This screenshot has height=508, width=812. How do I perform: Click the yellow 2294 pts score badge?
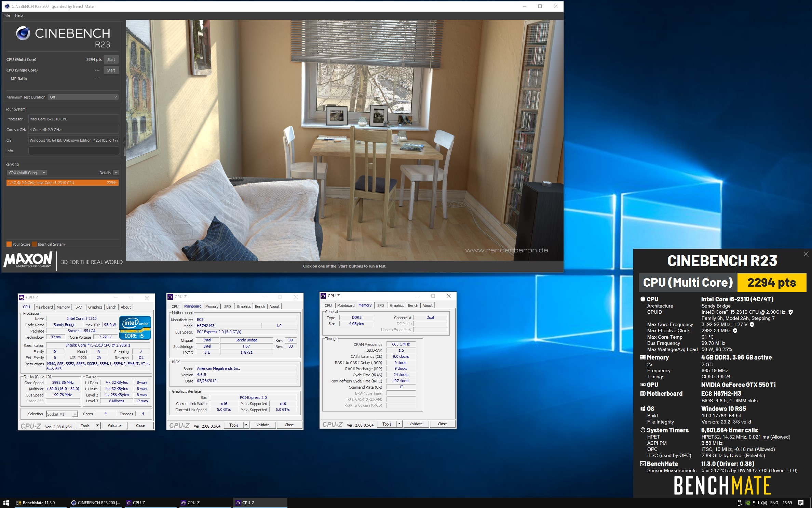point(772,283)
